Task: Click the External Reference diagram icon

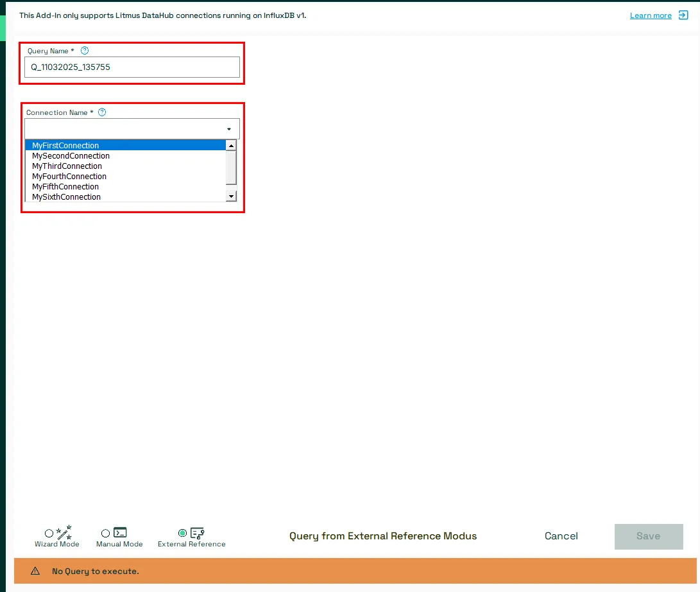Action: click(197, 533)
